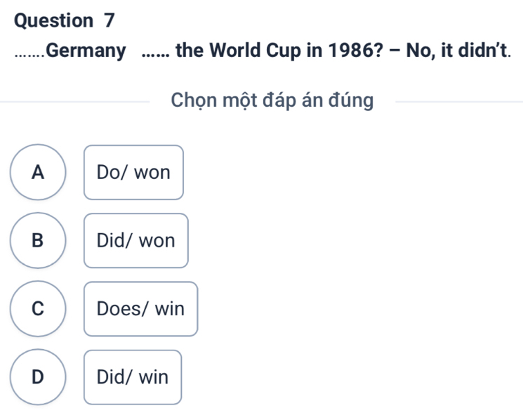Pick the circle labeled D
523x420 pixels.
coord(39,377)
